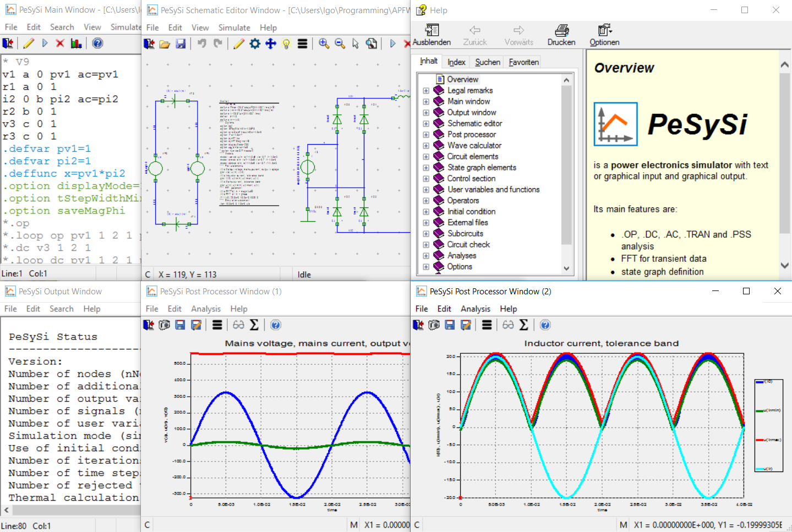Expand the Wave calculator help topic
Image resolution: width=792 pixels, height=532 pixels.
pos(426,146)
